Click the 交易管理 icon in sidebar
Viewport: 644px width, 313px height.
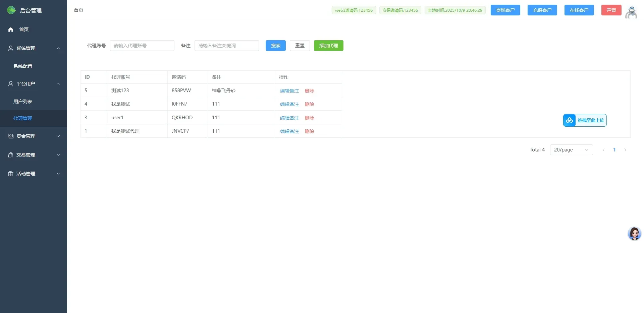tap(11, 155)
